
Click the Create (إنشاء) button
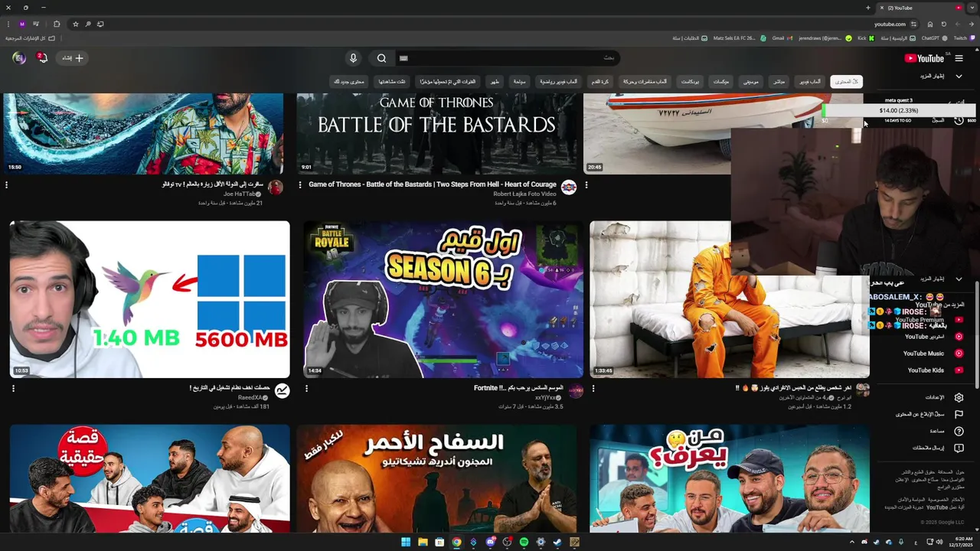coord(73,58)
